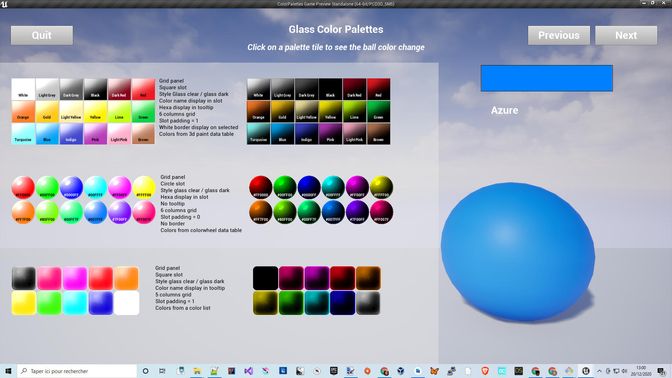Viewport: 672px width, 378px height.
Task: Pick the yellow clear glass circle swatch
Action: click(144, 187)
